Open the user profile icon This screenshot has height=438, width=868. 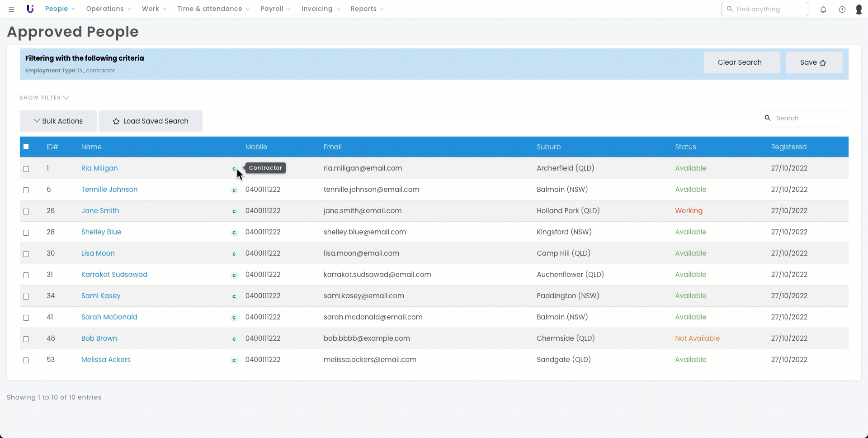tap(859, 10)
